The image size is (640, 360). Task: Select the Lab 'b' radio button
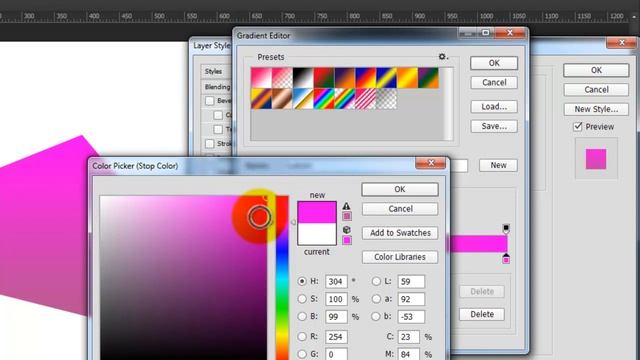[x=376, y=316]
